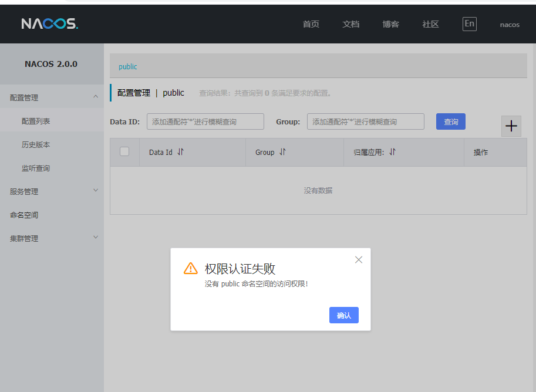Click the 权限认证失败 dialog title
Image resolution: width=536 pixels, height=392 pixels.
(x=240, y=269)
